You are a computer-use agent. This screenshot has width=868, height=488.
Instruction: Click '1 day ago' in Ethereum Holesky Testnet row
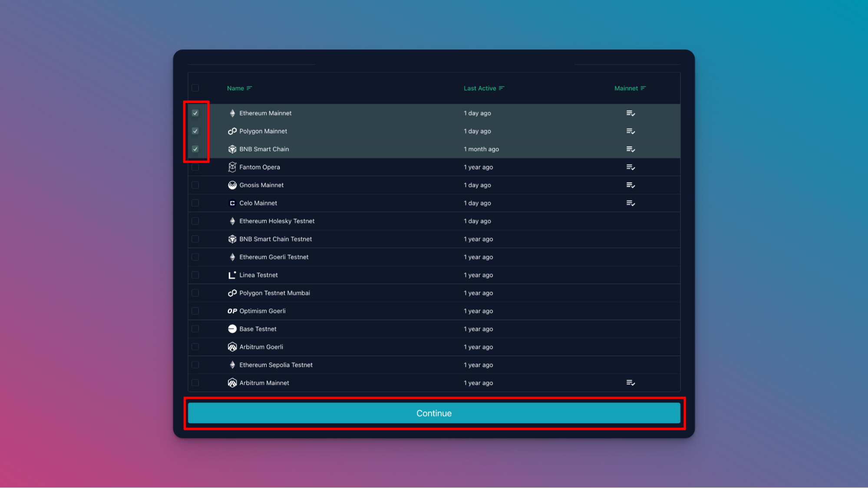pos(477,221)
